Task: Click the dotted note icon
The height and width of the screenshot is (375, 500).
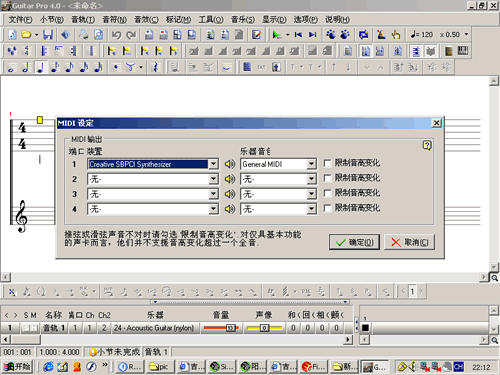Action: pos(116,67)
